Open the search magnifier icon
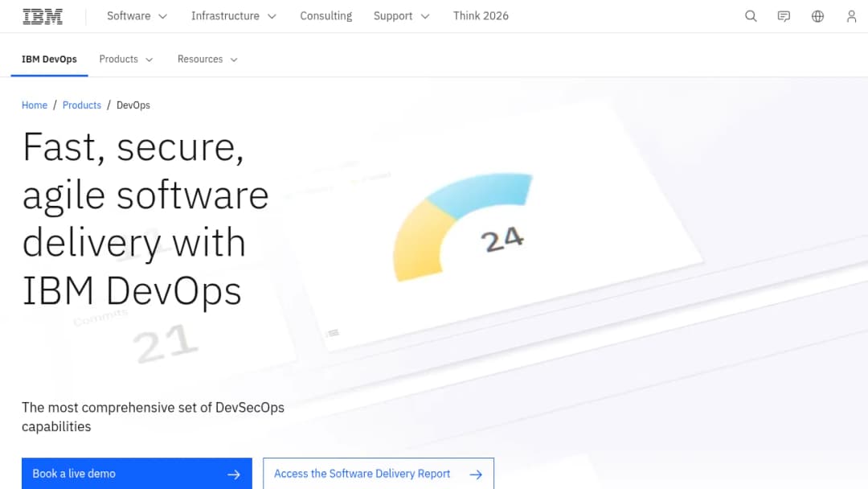 coord(751,16)
